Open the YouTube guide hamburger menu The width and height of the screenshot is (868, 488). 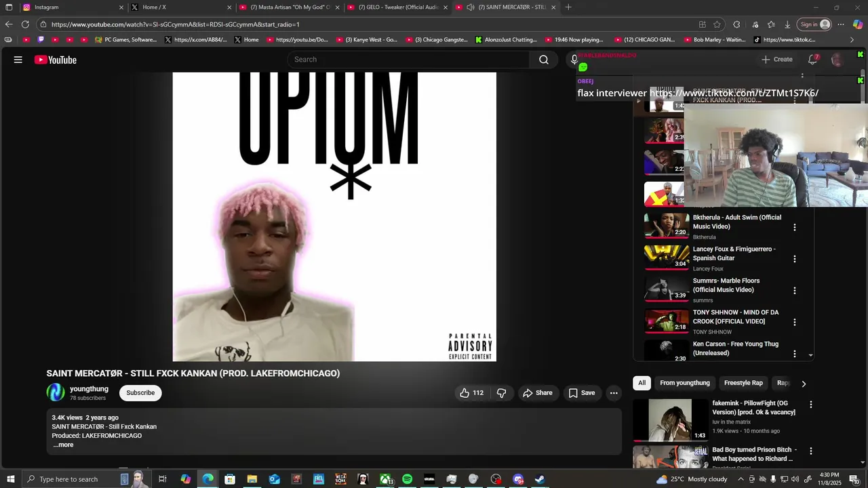18,60
